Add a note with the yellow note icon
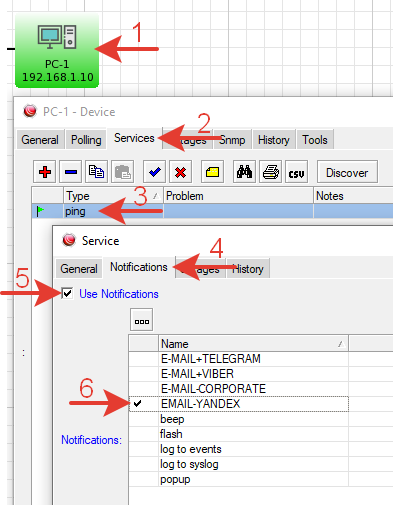This screenshot has height=505, width=393. [212, 172]
